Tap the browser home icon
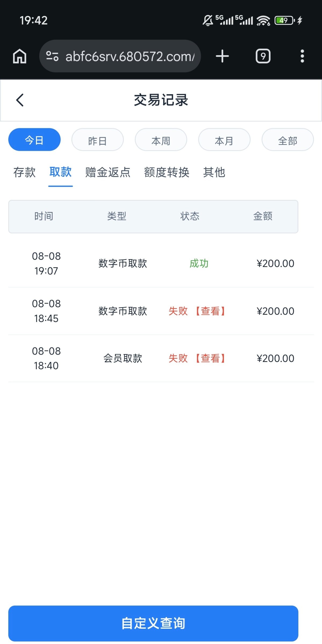This screenshot has width=322, height=644. 20,56
